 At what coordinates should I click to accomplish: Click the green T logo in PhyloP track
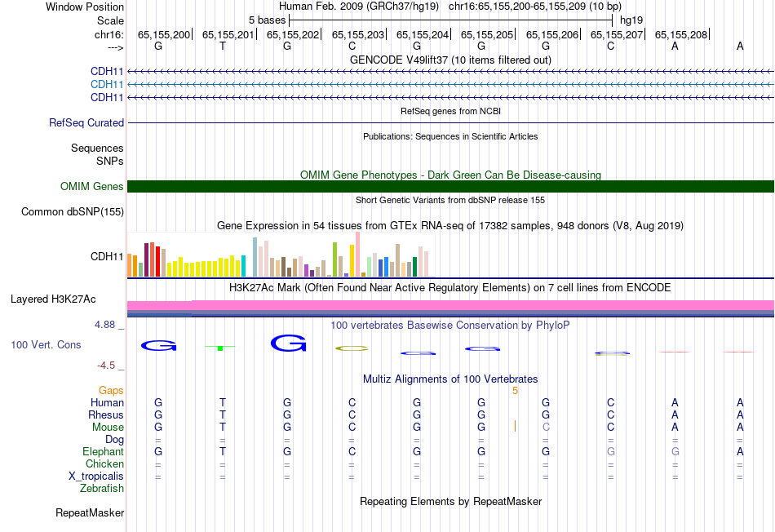(x=220, y=348)
